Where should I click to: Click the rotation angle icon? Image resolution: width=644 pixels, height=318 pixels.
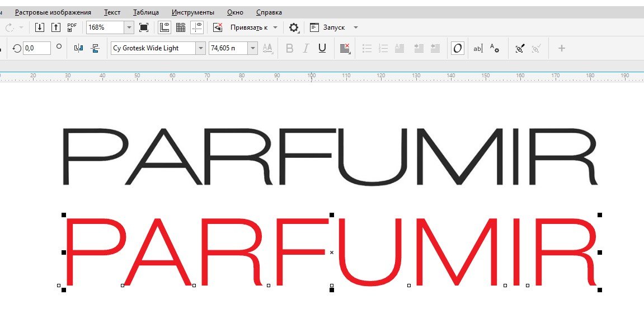[x=17, y=48]
